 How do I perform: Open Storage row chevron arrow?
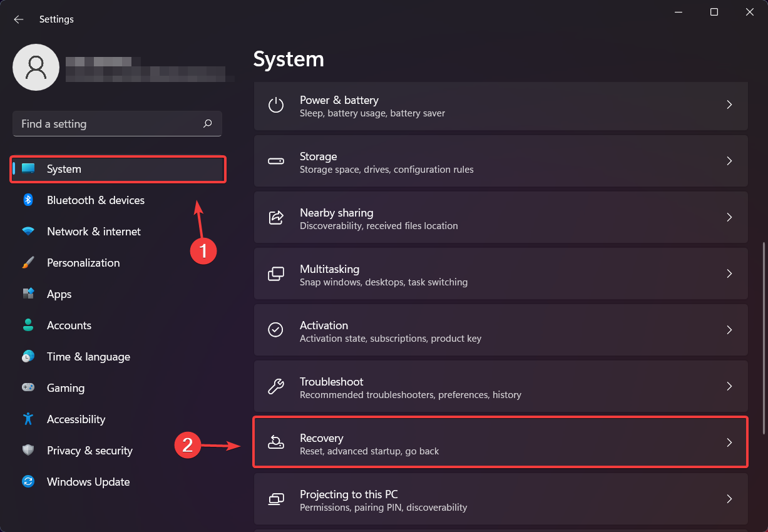[729, 161]
